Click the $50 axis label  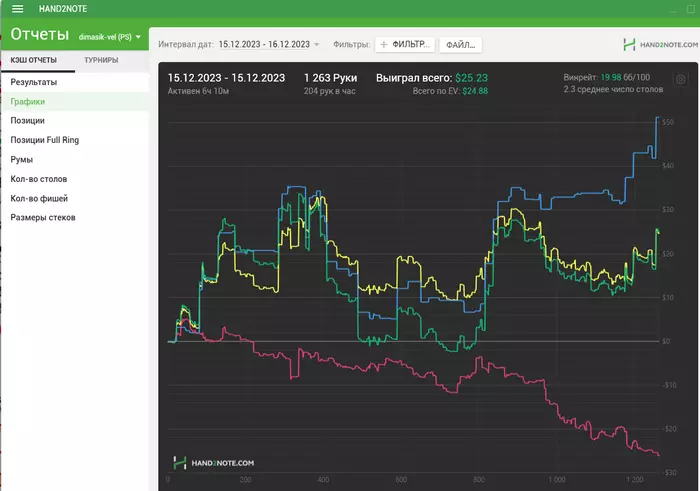coord(668,122)
